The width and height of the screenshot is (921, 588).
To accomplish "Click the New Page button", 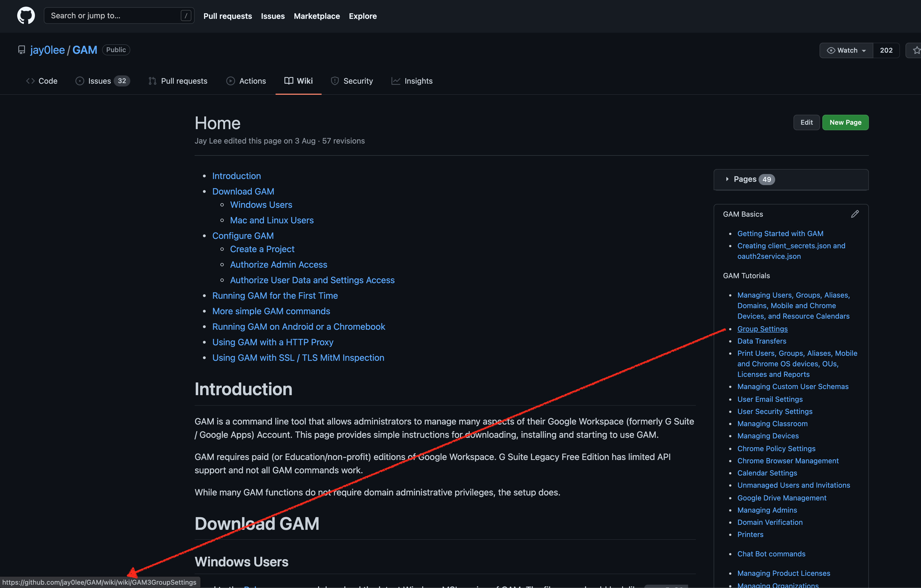I will 845,122.
